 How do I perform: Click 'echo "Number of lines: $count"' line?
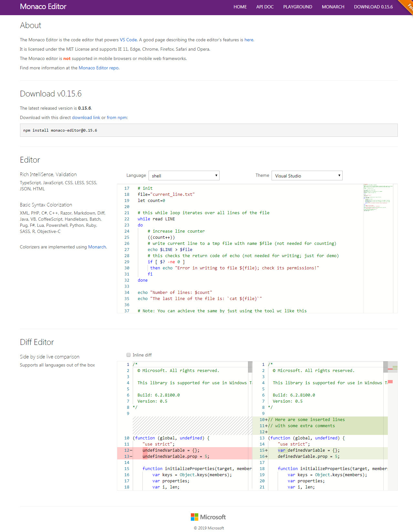click(x=175, y=292)
